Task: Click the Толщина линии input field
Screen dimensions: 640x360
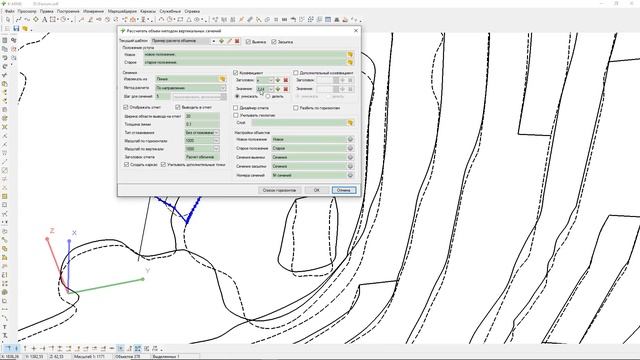Action: pos(202,124)
